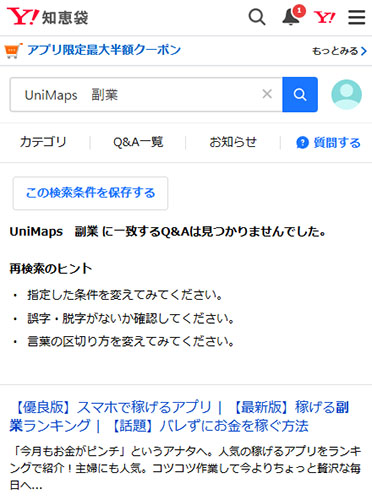Screen dimensions: 372x500
Task: Click ad description 今月もお金がピンチ
Action: (x=185, y=468)
